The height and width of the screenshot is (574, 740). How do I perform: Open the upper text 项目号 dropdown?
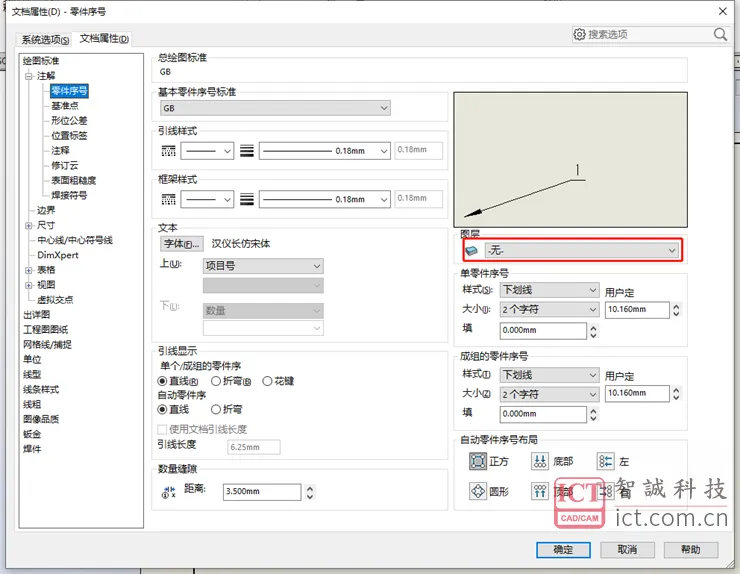coord(263,266)
